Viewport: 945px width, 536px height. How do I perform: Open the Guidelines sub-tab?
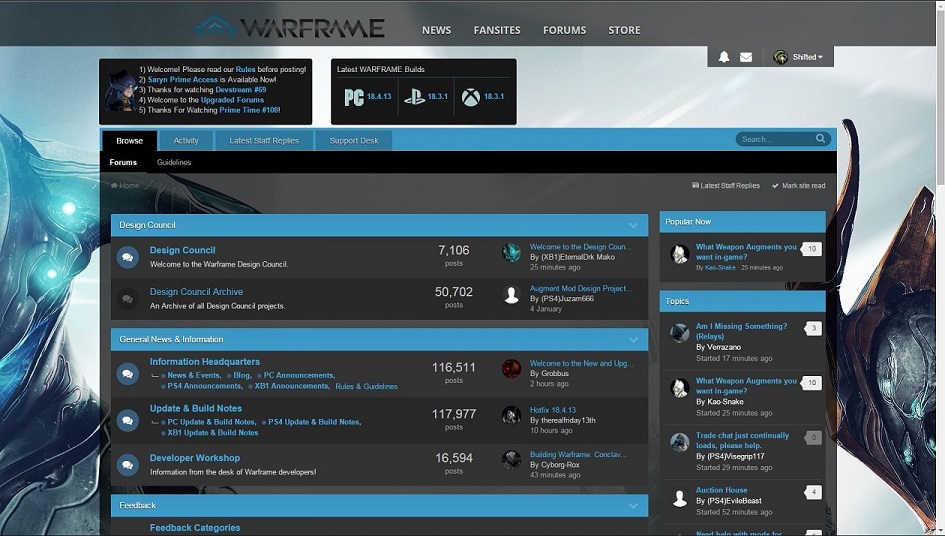coord(174,162)
